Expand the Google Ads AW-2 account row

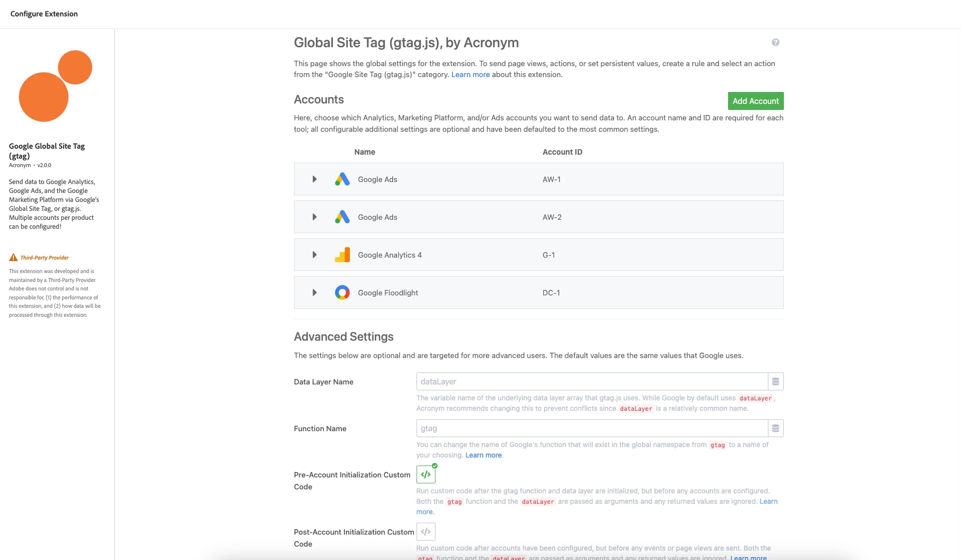[314, 217]
